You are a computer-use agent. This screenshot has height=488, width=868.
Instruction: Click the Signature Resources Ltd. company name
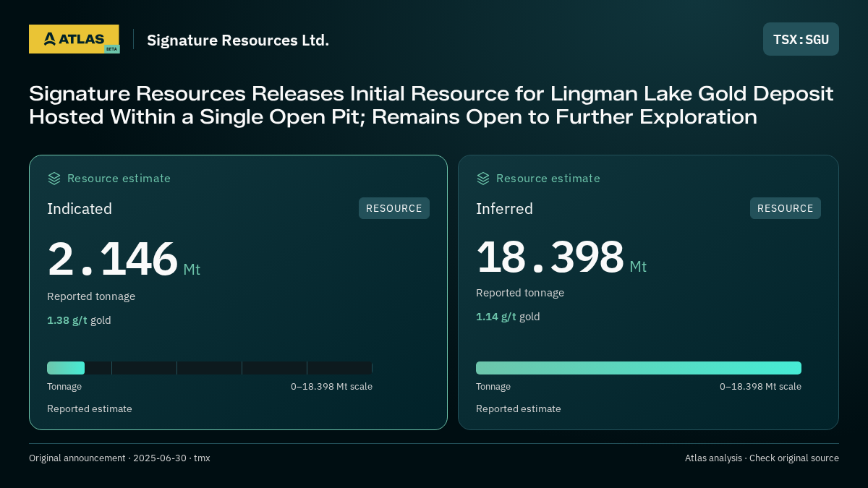[238, 40]
